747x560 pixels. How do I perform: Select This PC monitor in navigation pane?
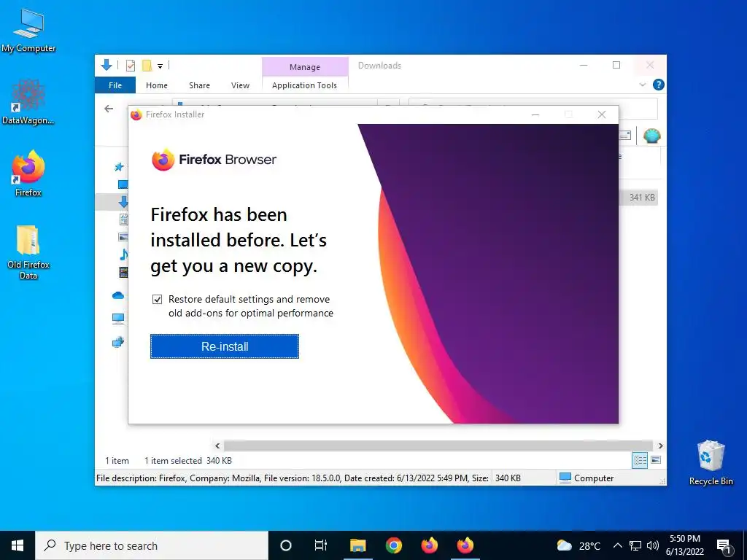coord(118,319)
